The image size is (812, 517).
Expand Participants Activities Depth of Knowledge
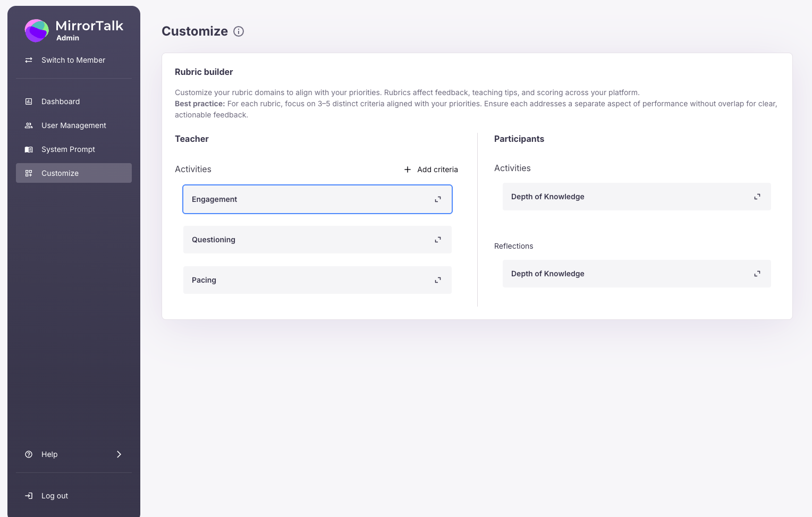click(x=757, y=197)
